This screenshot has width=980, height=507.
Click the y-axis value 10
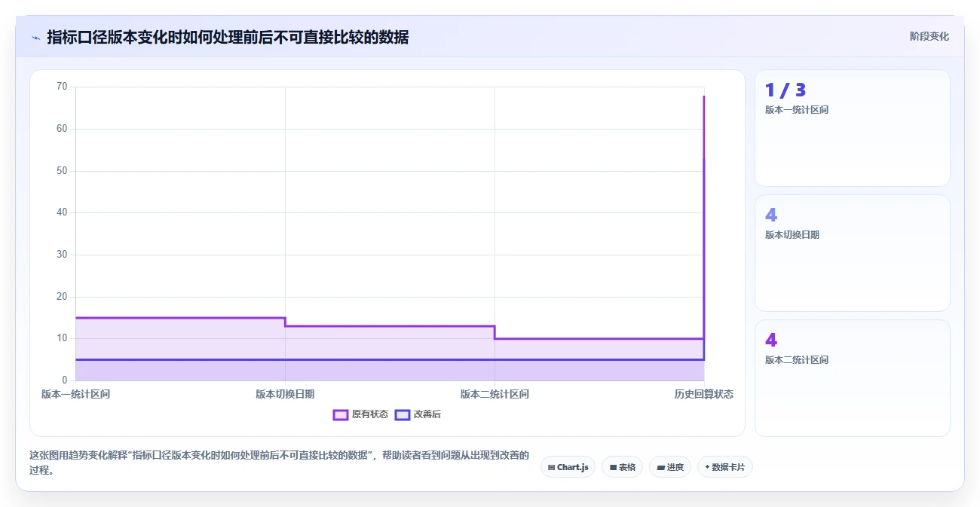(62, 338)
